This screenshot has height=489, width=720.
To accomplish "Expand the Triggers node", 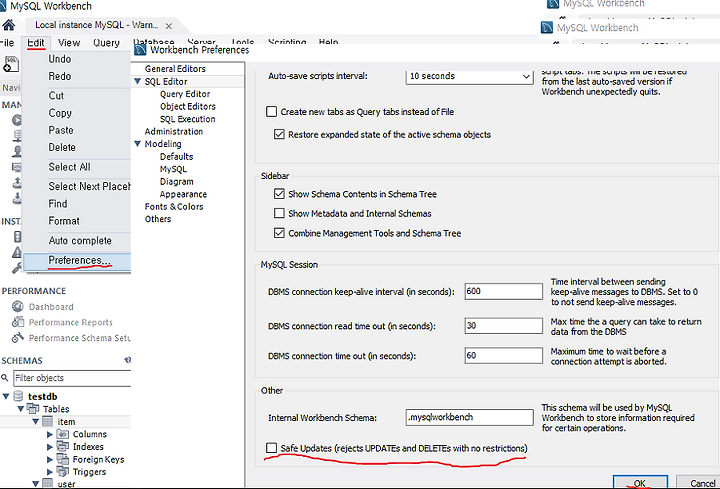I will [x=50, y=472].
